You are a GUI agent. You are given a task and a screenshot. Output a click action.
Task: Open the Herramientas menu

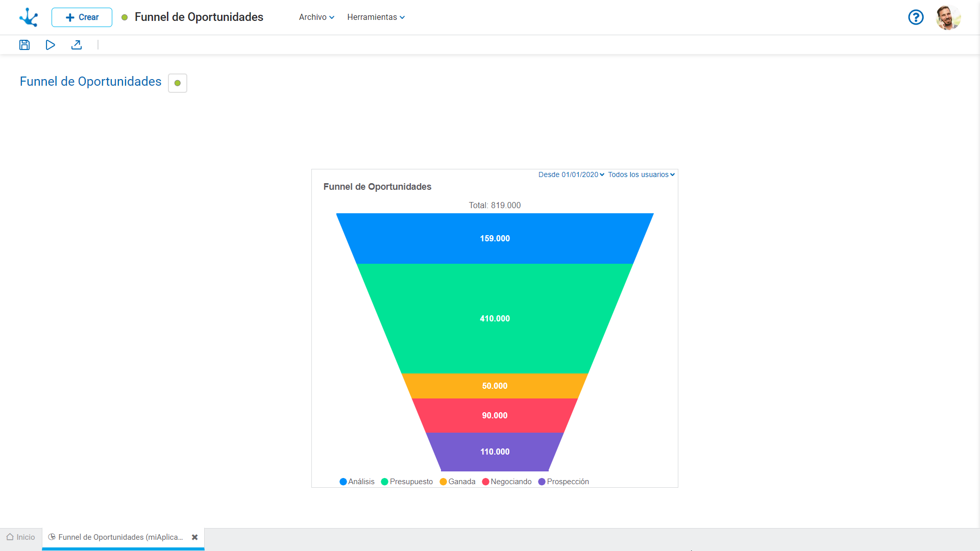[x=376, y=17]
